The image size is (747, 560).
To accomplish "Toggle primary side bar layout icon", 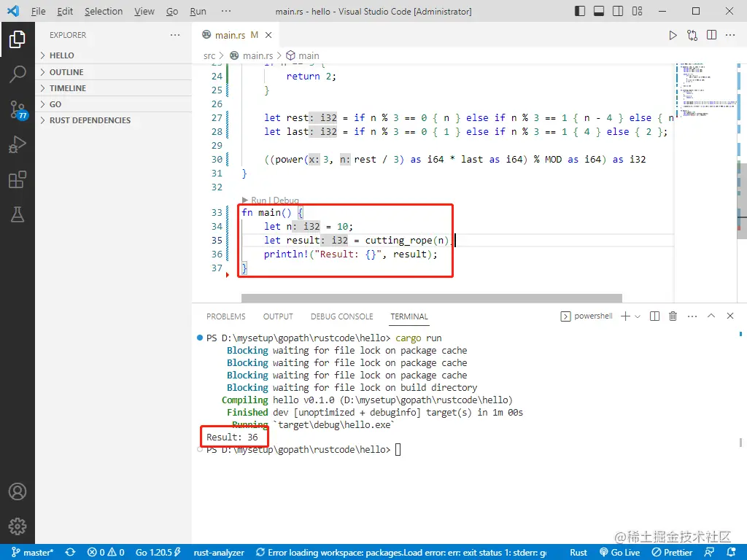I will [580, 11].
